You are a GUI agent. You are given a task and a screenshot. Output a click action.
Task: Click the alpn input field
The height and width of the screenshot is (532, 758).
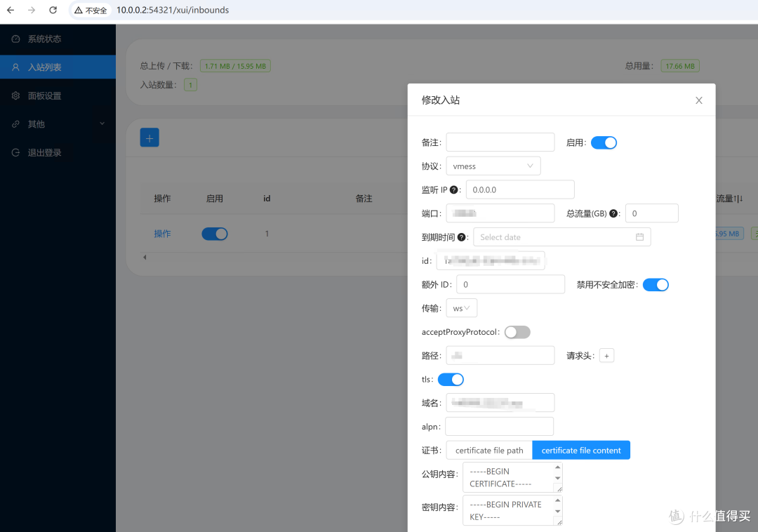tap(500, 427)
